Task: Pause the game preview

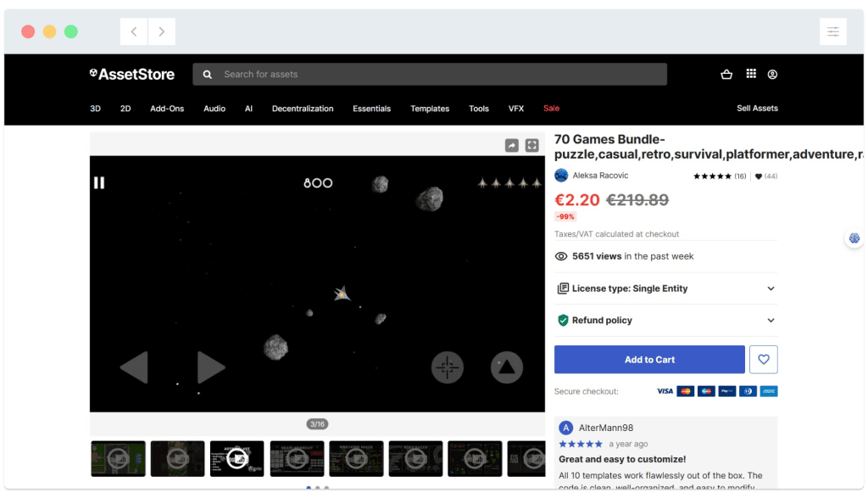Action: click(99, 182)
